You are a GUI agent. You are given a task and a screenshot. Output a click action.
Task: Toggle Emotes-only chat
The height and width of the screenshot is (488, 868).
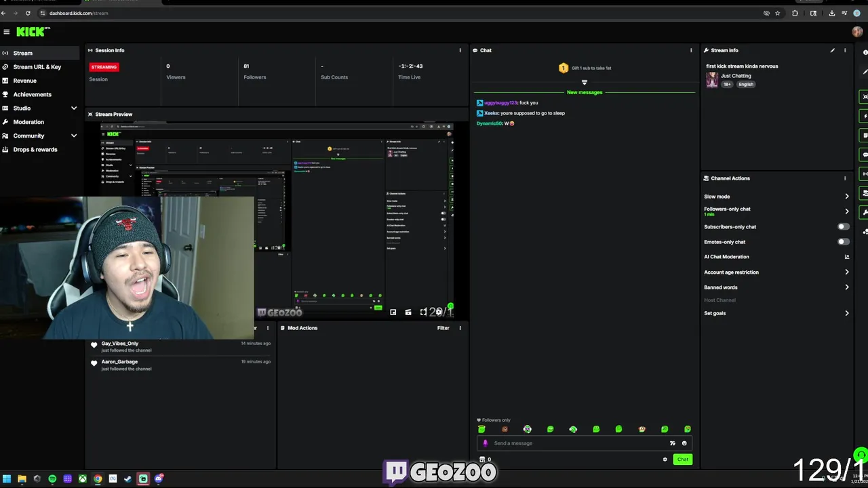(843, 242)
